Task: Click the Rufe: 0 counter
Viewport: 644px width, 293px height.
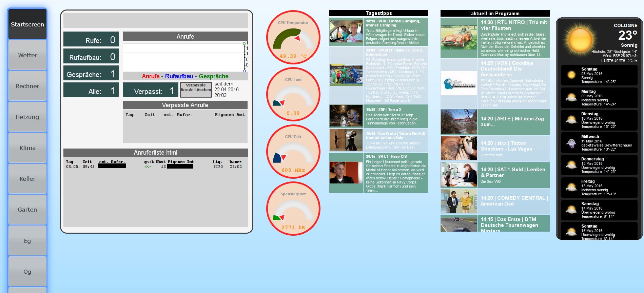Action: coord(91,39)
